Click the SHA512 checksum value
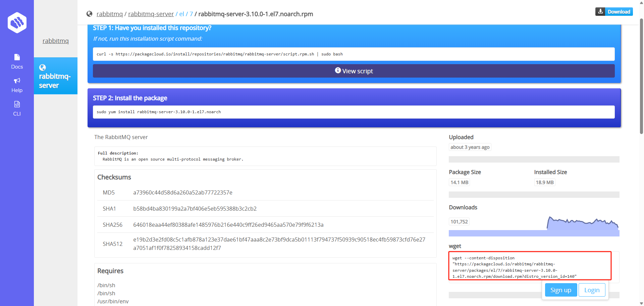Viewport: 644px width, 306px height. click(x=279, y=244)
